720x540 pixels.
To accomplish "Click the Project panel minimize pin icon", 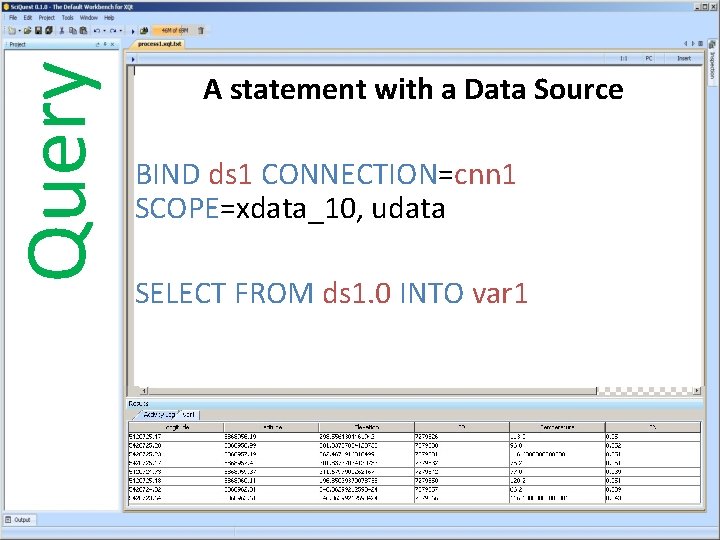I will [105, 45].
